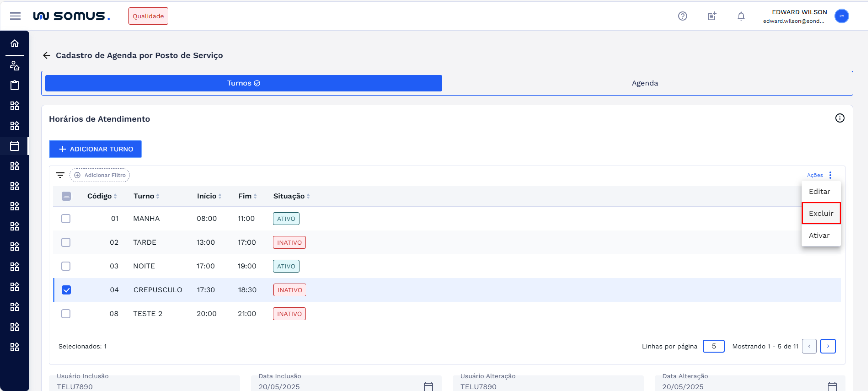Click the clipboard icon in the sidebar
The height and width of the screenshot is (391, 868).
(15, 85)
